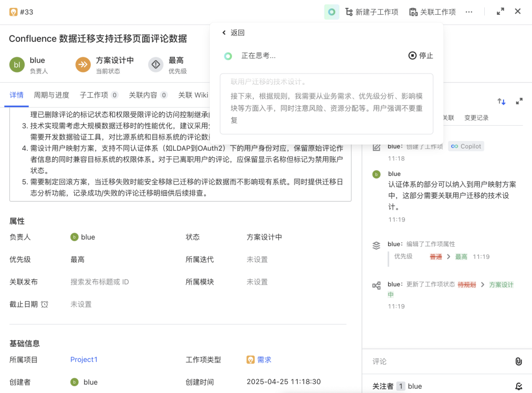This screenshot has height=393, width=532.
Task: Edit the 优先级 field value 最高
Action: [x=77, y=259]
